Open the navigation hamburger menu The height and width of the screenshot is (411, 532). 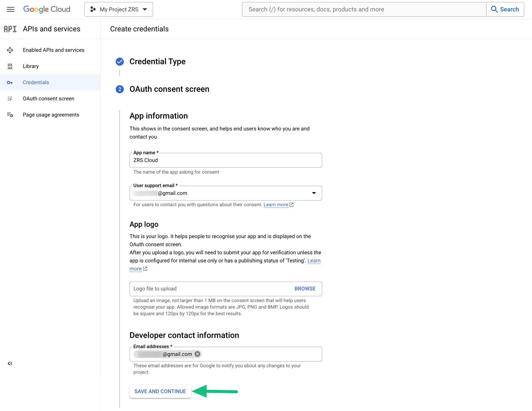[11, 9]
